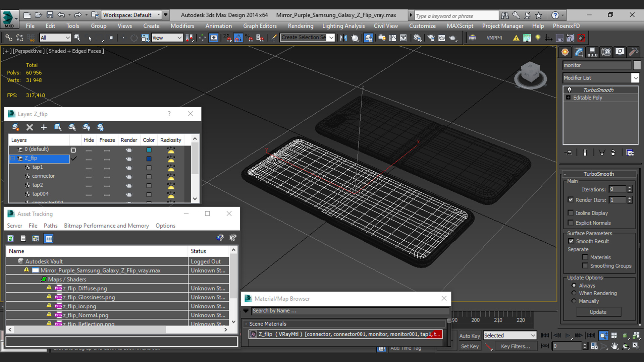Click the open file folder icon

tap(39, 15)
